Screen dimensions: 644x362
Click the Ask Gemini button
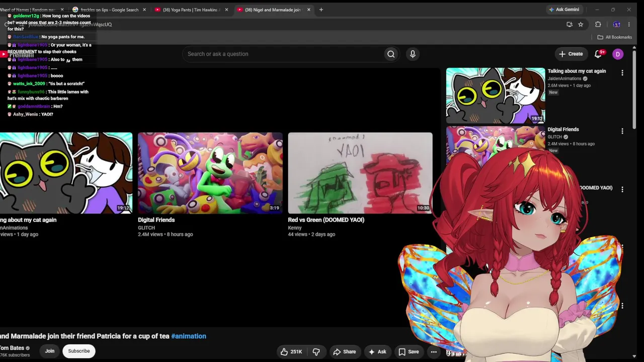(x=564, y=10)
